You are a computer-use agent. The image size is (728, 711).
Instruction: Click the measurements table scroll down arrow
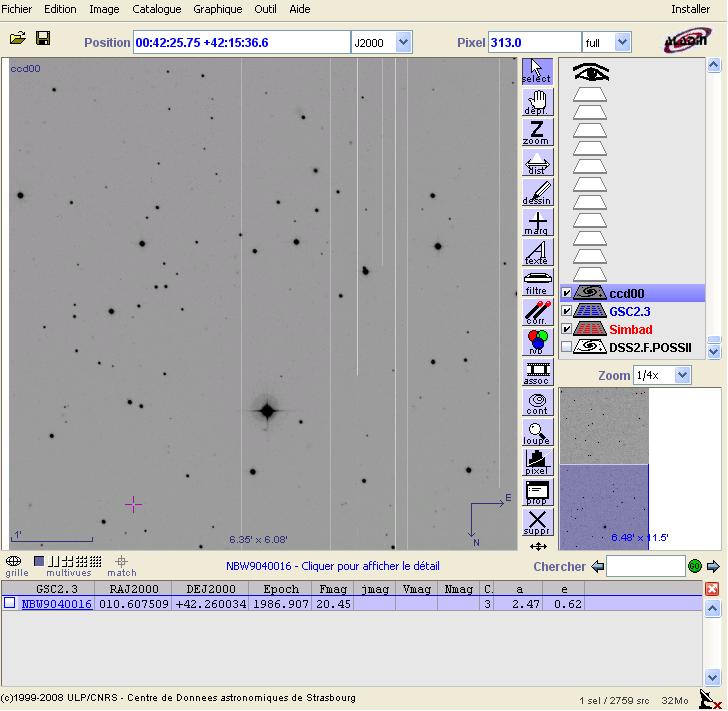click(712, 677)
